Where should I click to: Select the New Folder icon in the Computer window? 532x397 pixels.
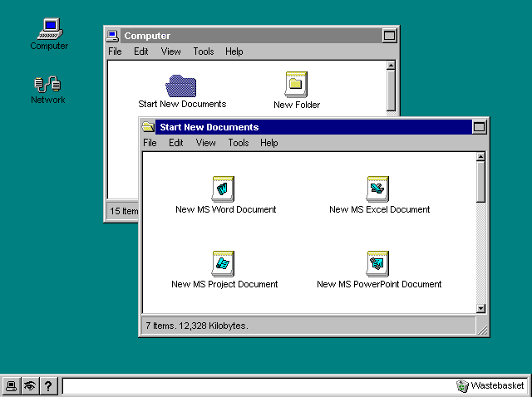pyautogui.click(x=296, y=85)
